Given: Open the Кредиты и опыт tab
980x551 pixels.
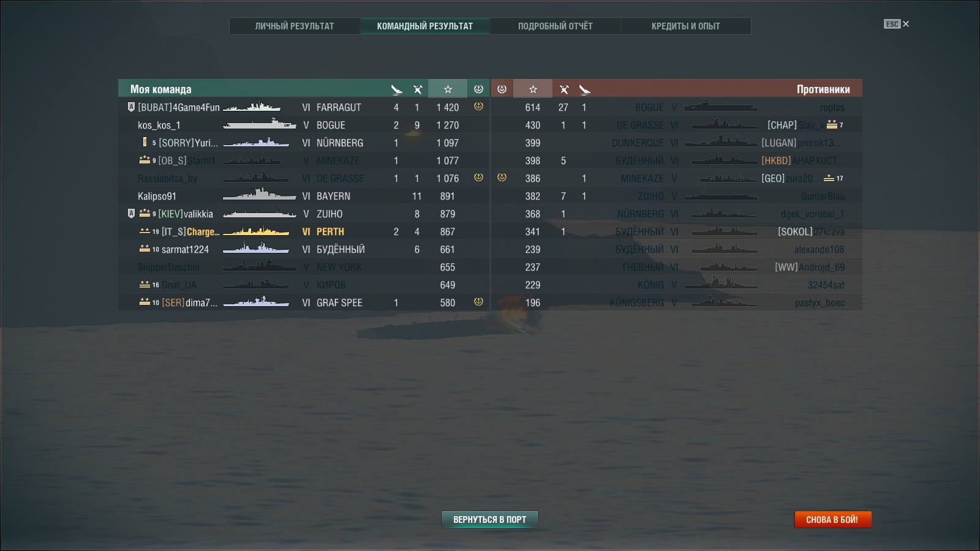Looking at the screenshot, I should tap(685, 26).
